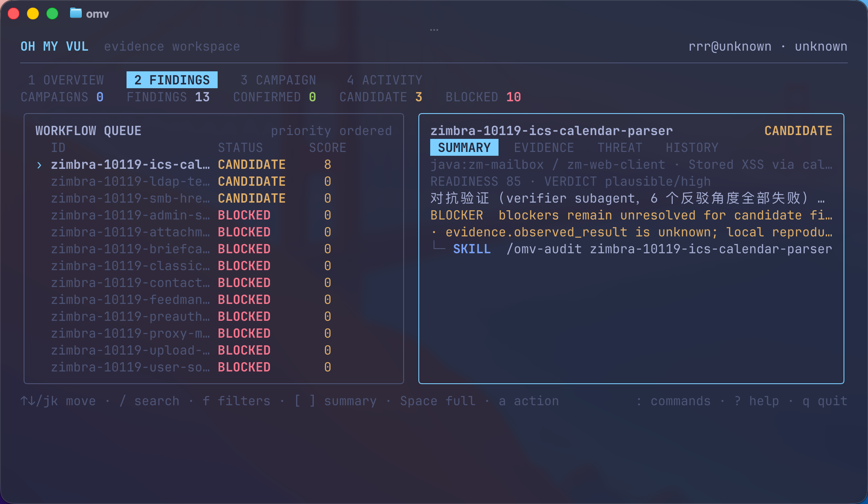Viewport: 868px width, 504px height.
Task: Open the THREAT detail tab
Action: (x=620, y=147)
